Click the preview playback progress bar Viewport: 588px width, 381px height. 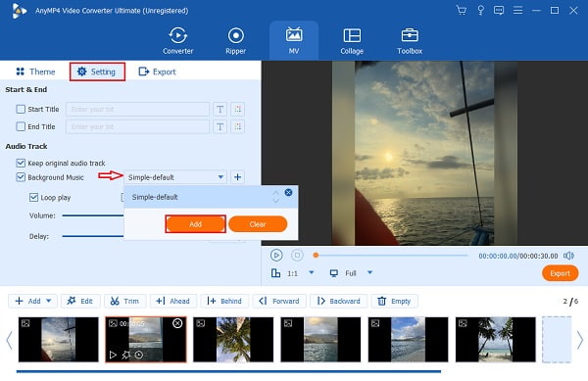click(x=391, y=255)
